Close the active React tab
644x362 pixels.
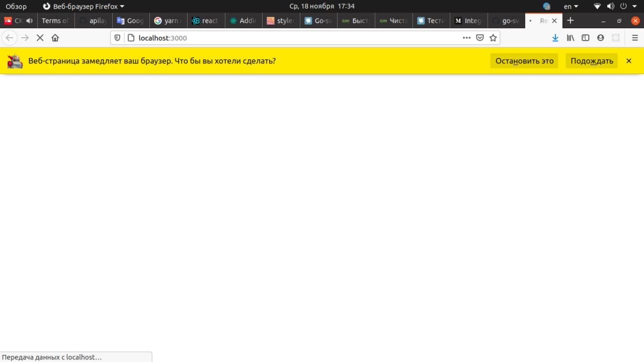tap(554, 21)
